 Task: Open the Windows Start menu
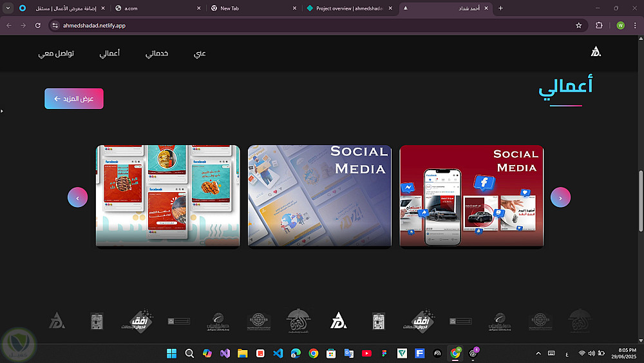(172, 353)
